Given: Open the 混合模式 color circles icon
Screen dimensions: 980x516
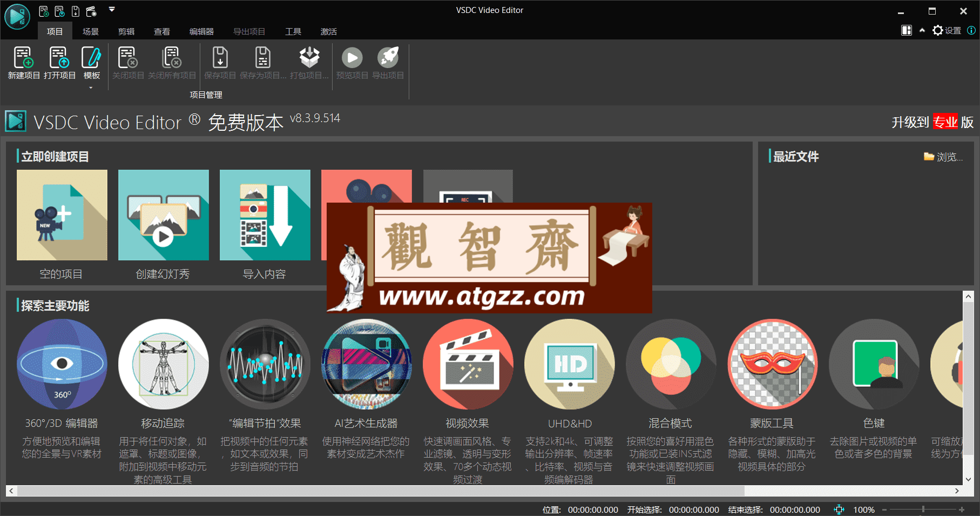Looking at the screenshot, I should [671, 364].
